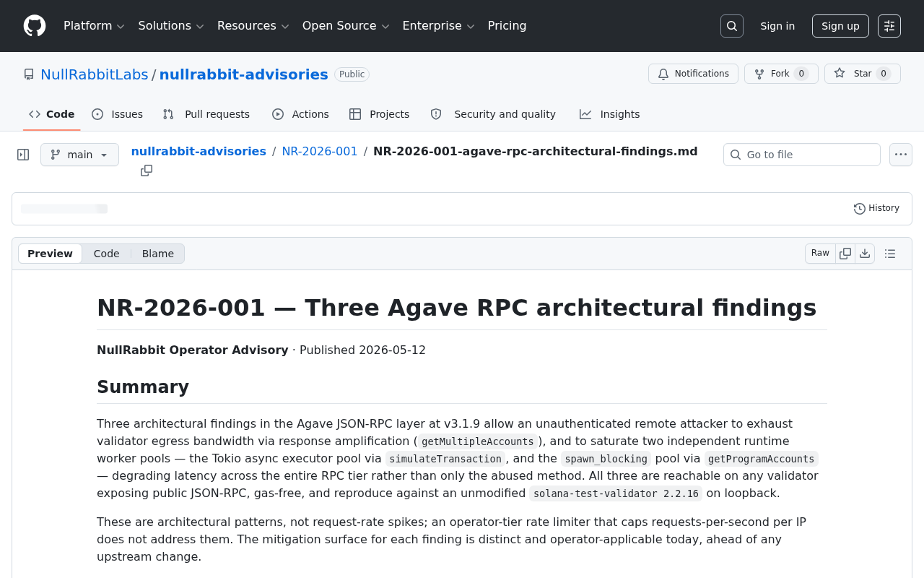Click the solana-test-validator 2.2.16 code snippet

pos(616,493)
